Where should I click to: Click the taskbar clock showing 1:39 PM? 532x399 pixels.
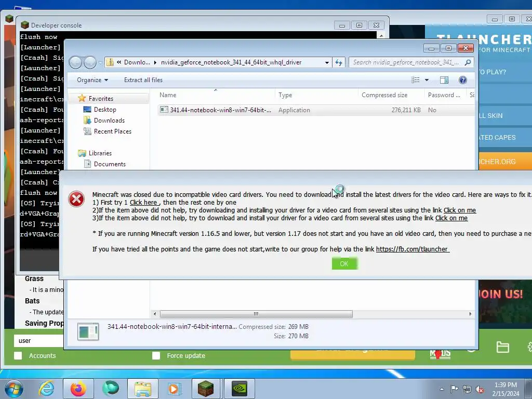tap(506, 389)
